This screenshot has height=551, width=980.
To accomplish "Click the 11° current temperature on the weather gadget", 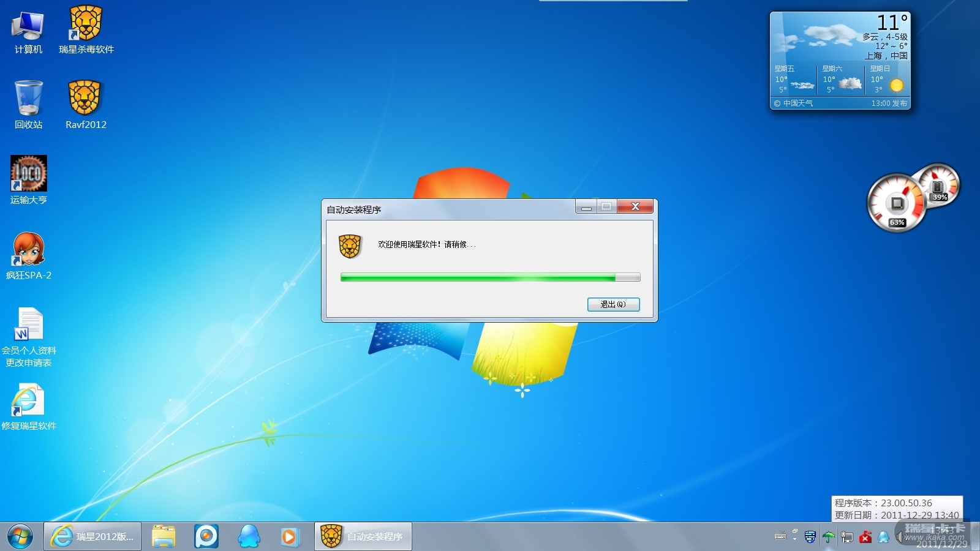I will [x=892, y=23].
